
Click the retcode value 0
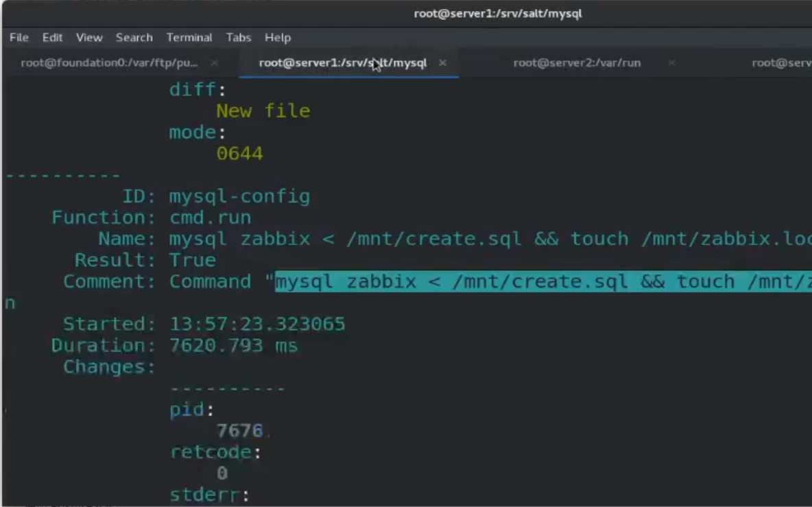click(222, 473)
